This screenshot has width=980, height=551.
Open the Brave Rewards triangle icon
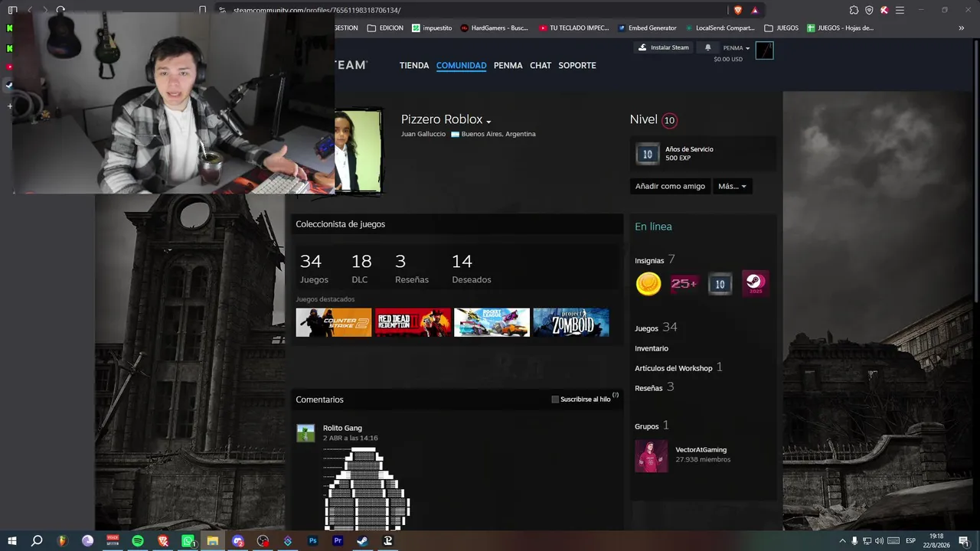click(x=755, y=10)
